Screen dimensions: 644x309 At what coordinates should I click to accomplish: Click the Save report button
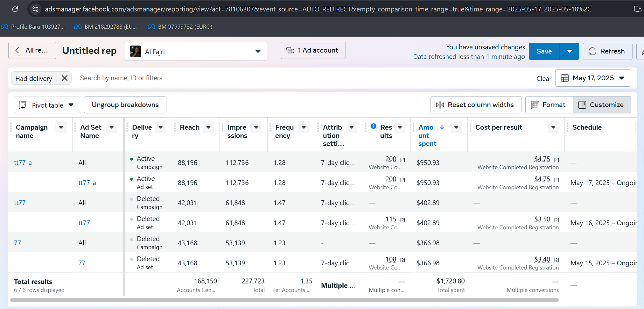point(544,51)
